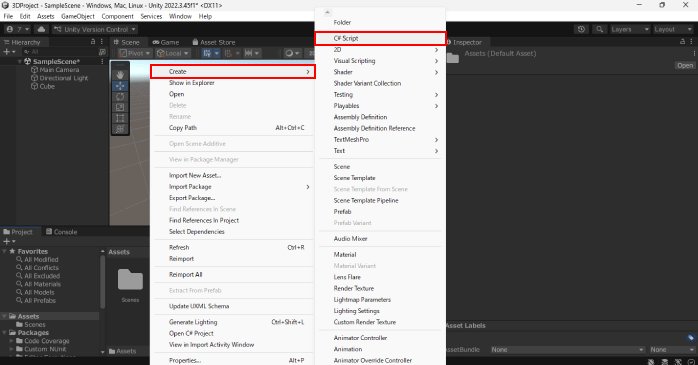Click Main Camera object icon
The height and width of the screenshot is (365, 698).
(34, 69)
